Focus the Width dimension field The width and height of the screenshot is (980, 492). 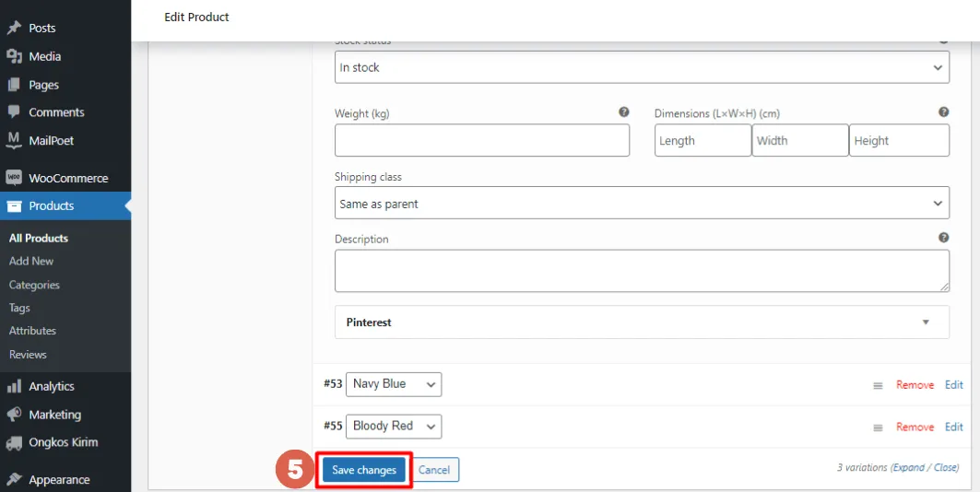click(800, 140)
